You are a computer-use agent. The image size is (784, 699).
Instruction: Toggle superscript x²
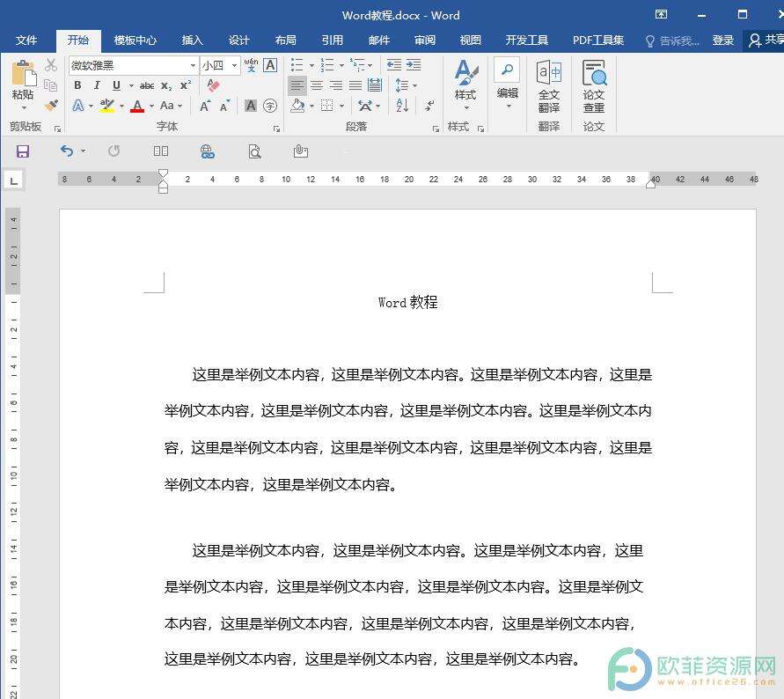point(186,85)
